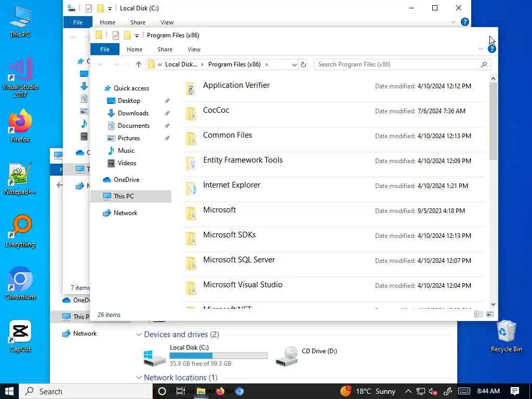Open Visual Studio 2017 desktop shortcut
This screenshot has width=532, height=399.
(20, 77)
